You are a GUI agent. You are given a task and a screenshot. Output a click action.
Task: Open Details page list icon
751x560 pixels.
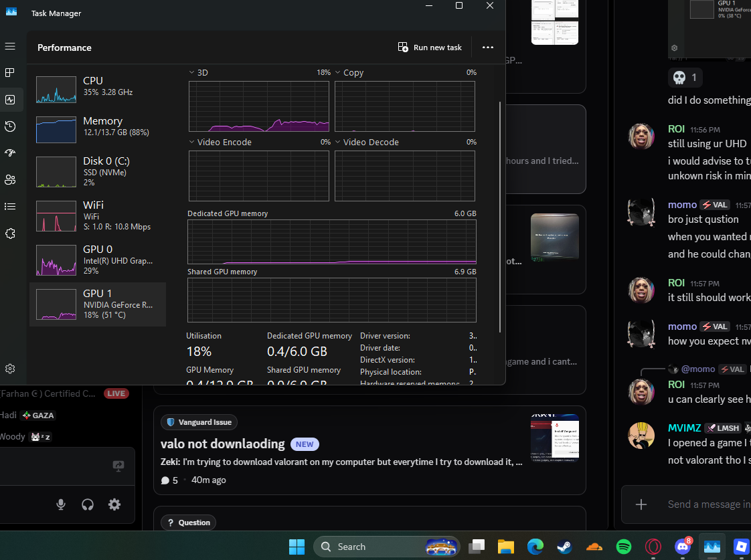point(10,206)
